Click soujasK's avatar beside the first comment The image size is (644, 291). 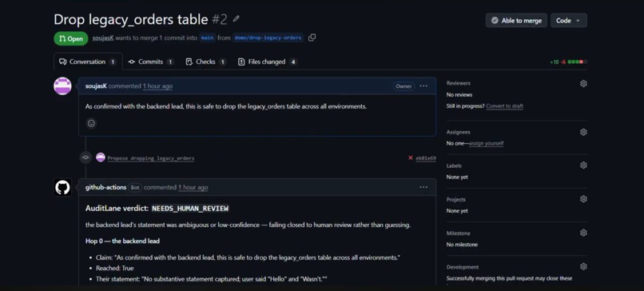(62, 86)
